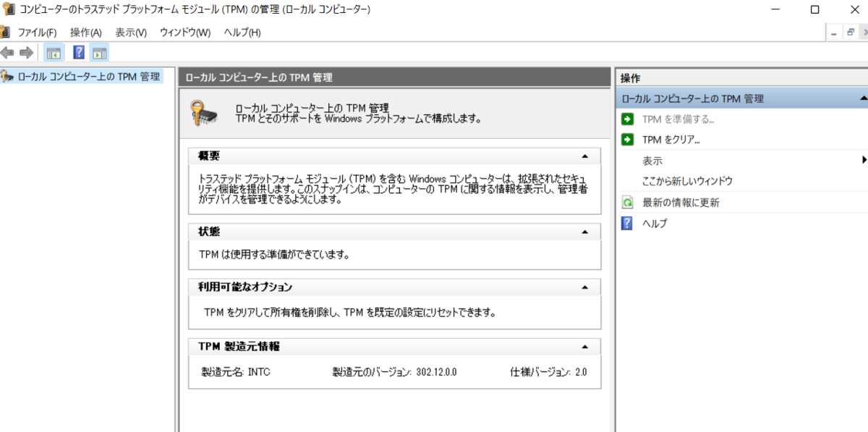Click green arrow icon beside TPM をクリア

click(x=628, y=140)
